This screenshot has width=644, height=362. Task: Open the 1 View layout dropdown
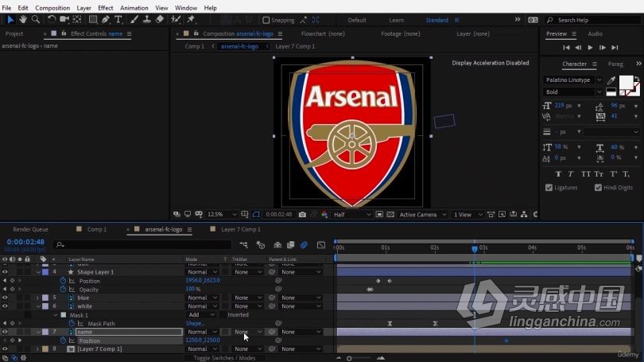[467, 215]
